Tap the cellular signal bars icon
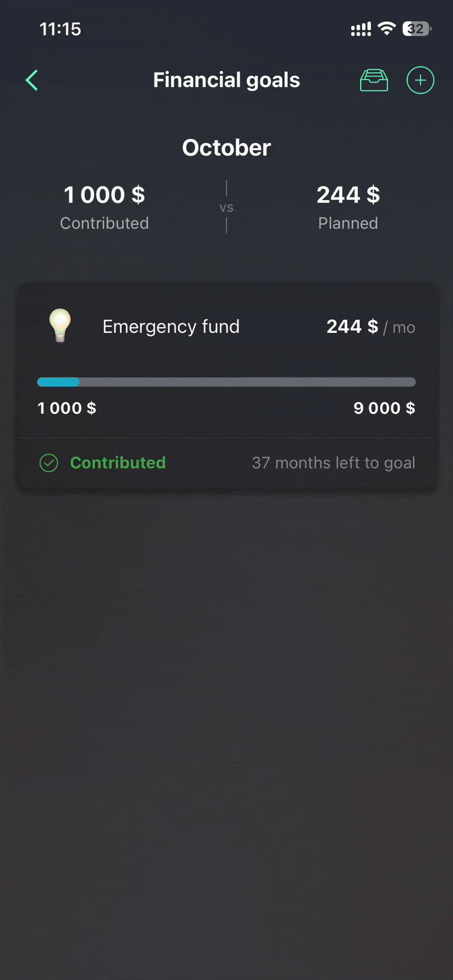 361,29
